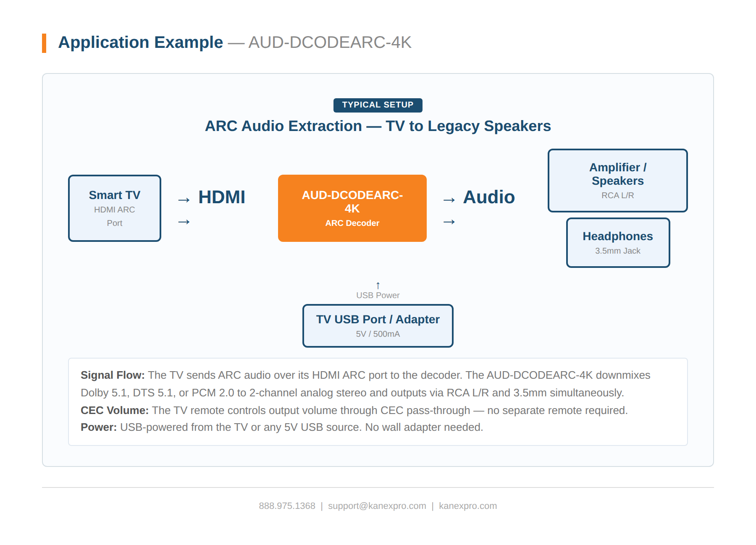Click the HDMI label
The width and height of the screenshot is (756, 545).
[222, 197]
